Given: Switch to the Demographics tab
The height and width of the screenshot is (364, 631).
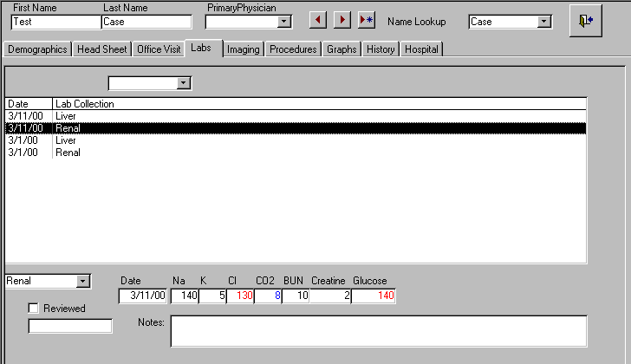Looking at the screenshot, I should tap(37, 49).
